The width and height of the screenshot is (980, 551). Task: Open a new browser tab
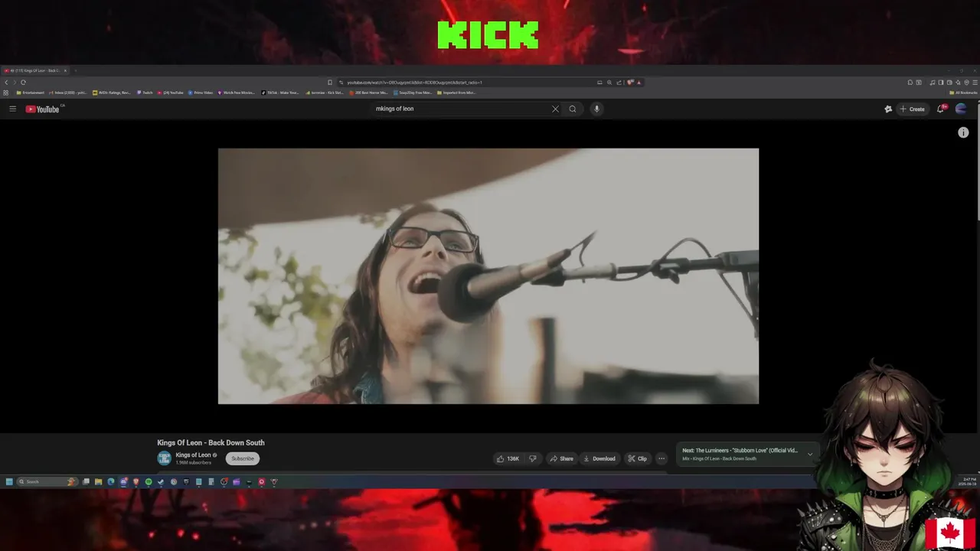coord(75,70)
